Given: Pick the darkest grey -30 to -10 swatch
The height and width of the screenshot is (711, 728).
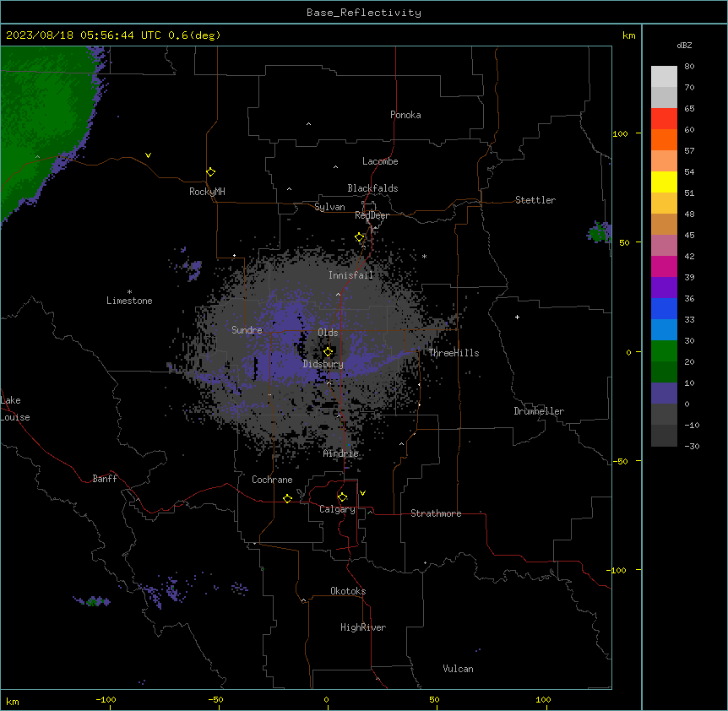Looking at the screenshot, I should click(664, 436).
